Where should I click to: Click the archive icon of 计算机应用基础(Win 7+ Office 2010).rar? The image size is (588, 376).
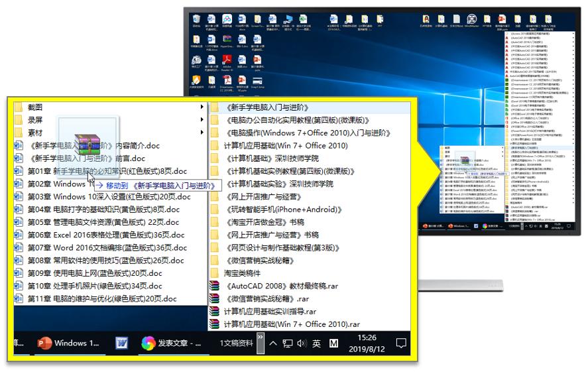click(x=214, y=324)
